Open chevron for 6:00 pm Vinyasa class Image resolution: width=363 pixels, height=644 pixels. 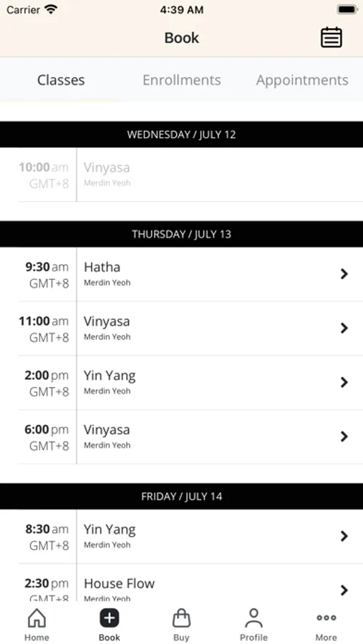pyautogui.click(x=344, y=436)
